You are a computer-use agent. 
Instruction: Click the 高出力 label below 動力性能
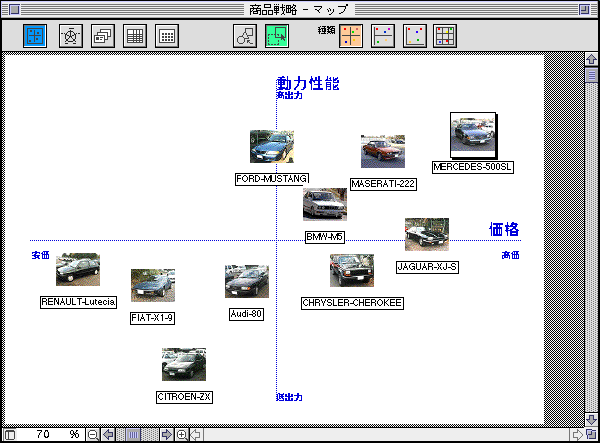290,95
